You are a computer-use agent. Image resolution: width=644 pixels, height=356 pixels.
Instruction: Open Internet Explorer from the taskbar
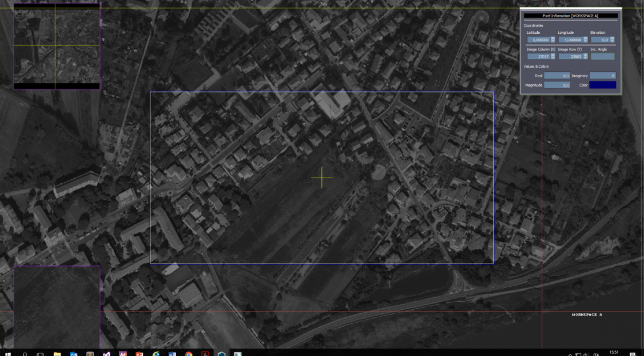(156, 353)
